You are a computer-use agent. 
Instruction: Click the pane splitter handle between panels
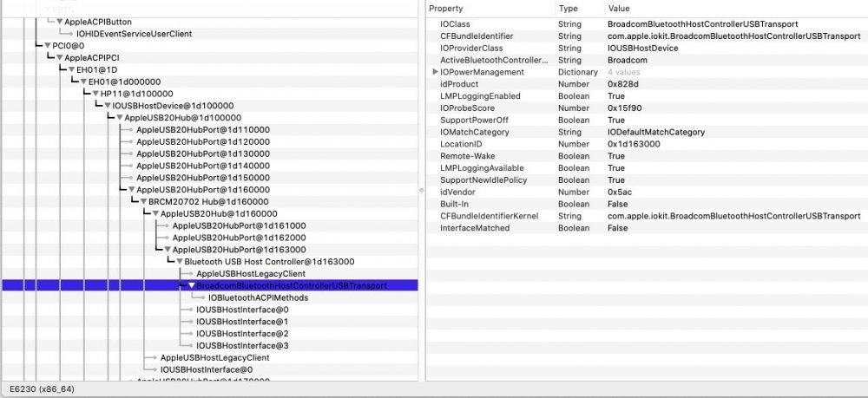pos(422,186)
